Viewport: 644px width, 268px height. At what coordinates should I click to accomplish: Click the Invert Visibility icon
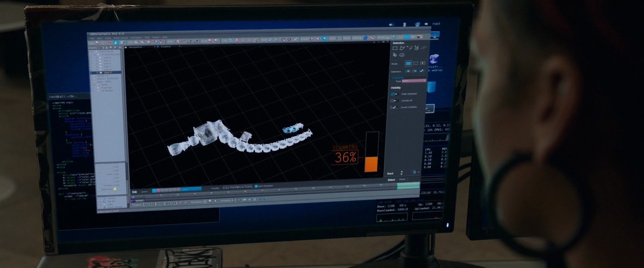click(x=394, y=108)
